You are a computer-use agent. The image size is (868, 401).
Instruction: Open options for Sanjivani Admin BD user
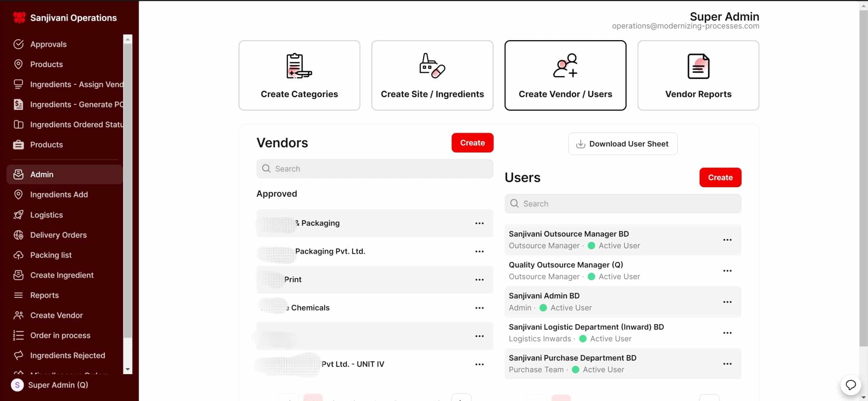point(727,302)
